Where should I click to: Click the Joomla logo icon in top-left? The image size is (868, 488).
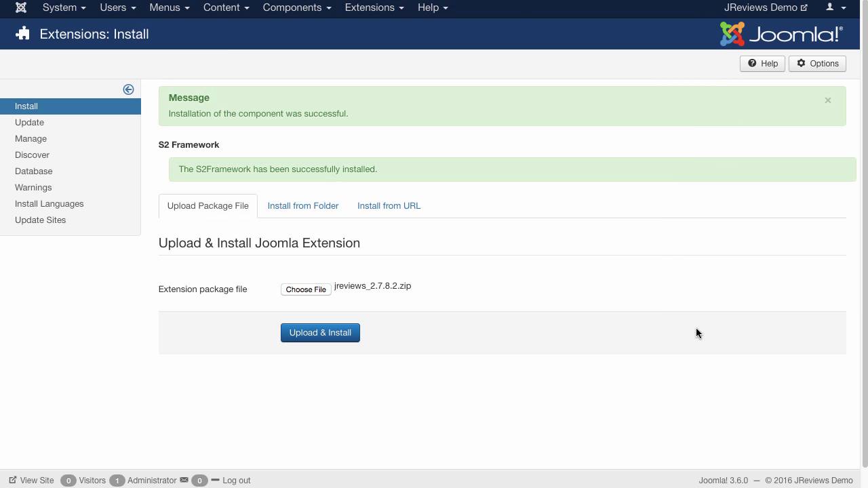point(21,7)
